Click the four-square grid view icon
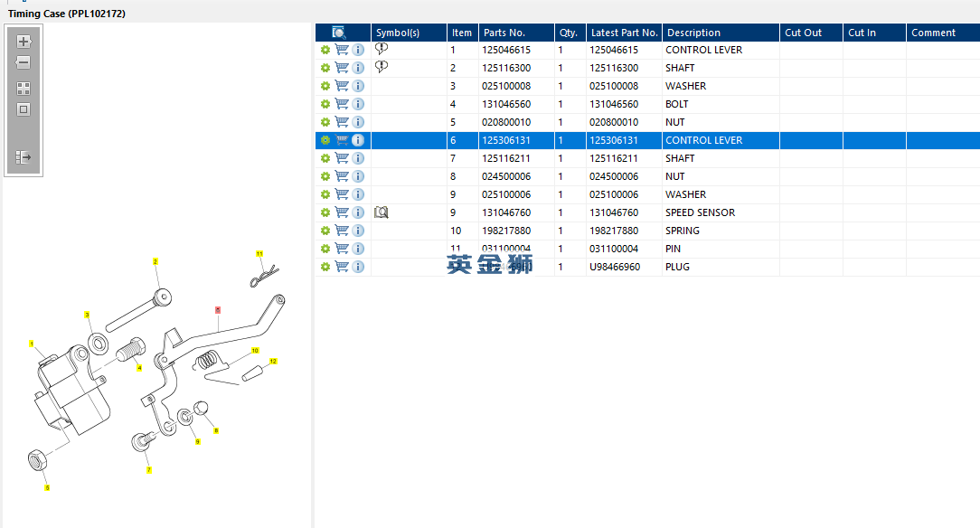This screenshot has height=528, width=980. [24, 89]
